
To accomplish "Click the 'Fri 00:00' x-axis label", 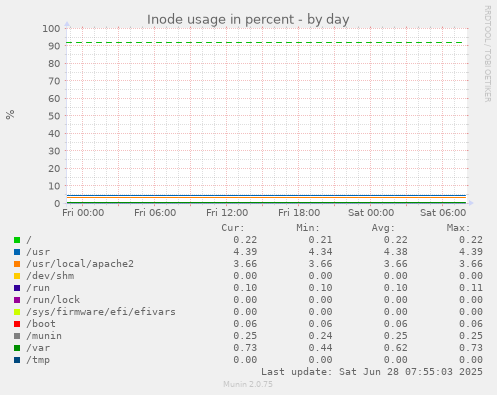I will (83, 213).
